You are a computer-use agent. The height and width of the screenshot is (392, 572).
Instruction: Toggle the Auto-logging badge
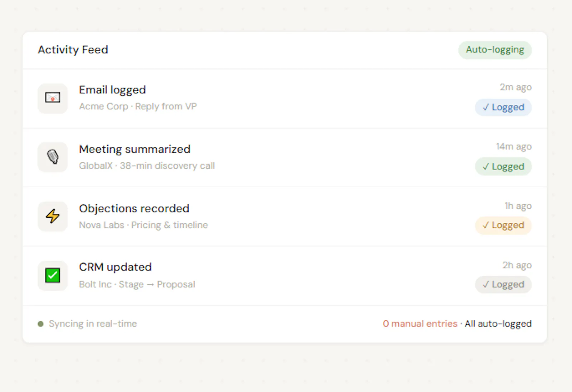click(495, 50)
